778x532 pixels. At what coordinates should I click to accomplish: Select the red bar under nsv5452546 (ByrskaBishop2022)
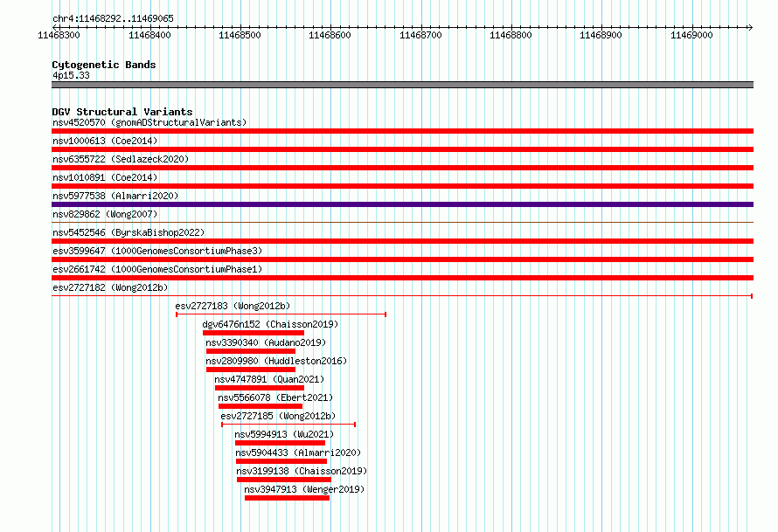pos(402,241)
